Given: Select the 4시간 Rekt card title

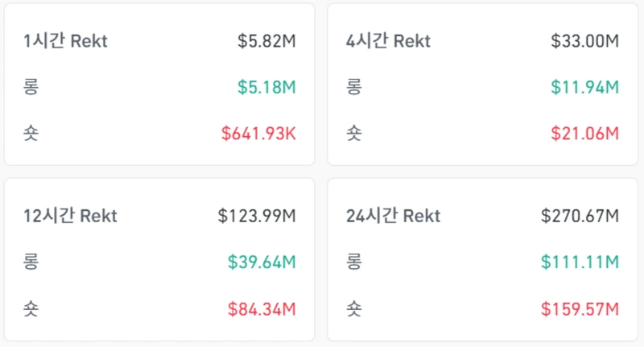Looking at the screenshot, I should point(388,41).
